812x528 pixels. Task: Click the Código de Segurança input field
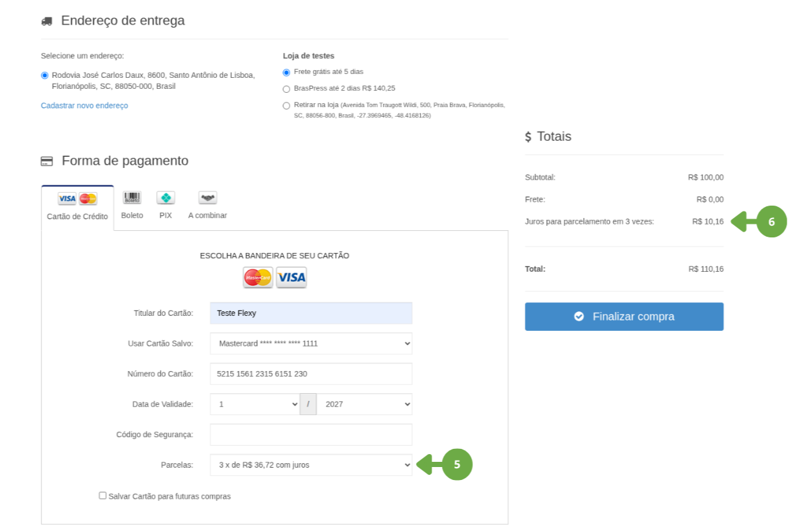point(311,435)
